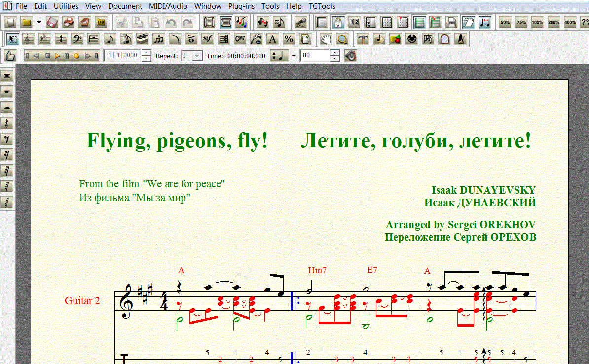Click the Stop button in playback controls
Image resolution: width=589 pixels, height=364 pixels.
(x=47, y=56)
